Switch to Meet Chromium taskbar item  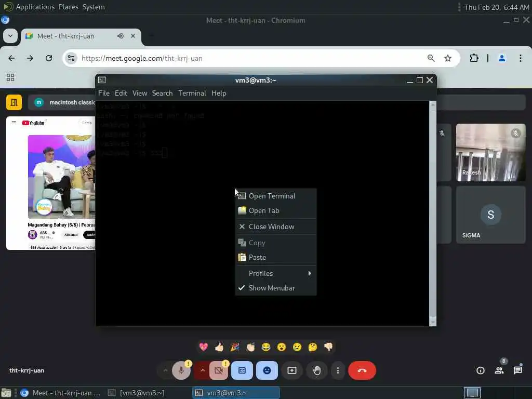(x=61, y=393)
